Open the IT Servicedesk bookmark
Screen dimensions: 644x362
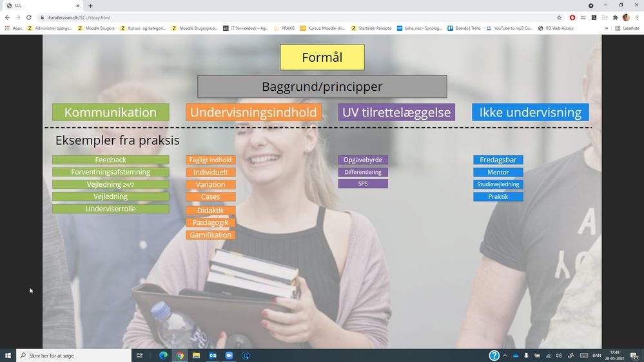coord(246,28)
